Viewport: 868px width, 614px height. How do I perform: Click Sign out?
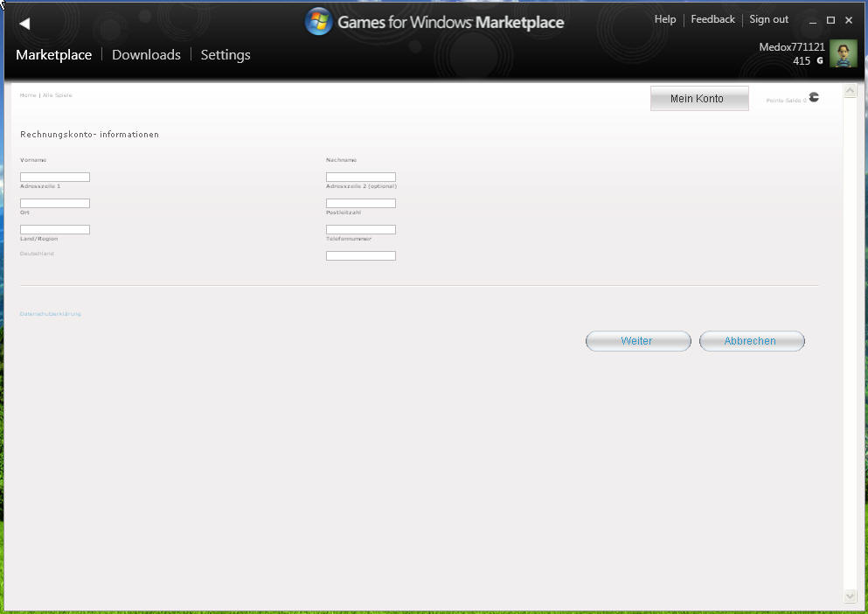point(768,19)
